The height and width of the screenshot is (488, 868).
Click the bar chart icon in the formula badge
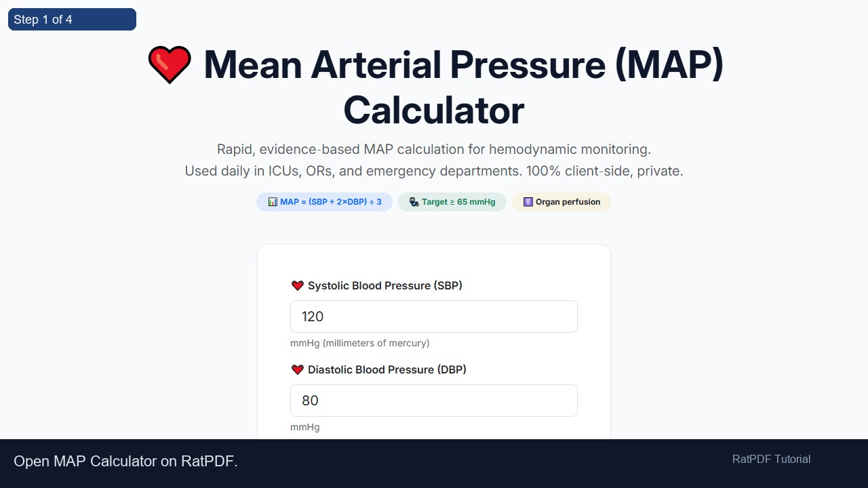click(x=273, y=202)
